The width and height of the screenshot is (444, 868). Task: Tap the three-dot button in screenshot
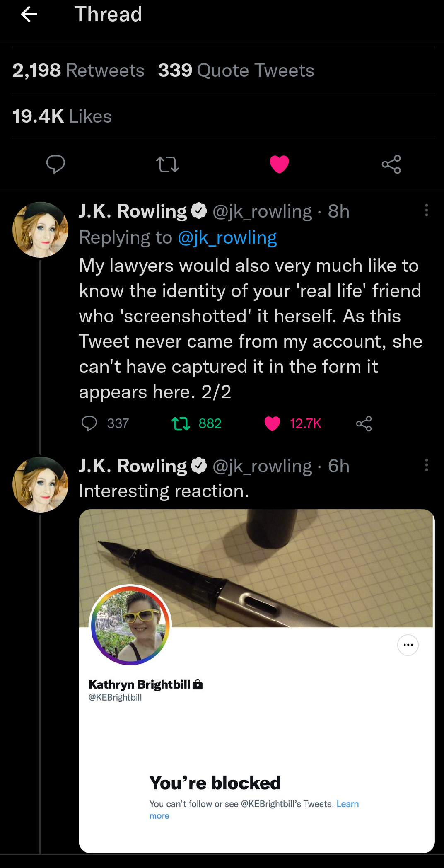coord(408,645)
